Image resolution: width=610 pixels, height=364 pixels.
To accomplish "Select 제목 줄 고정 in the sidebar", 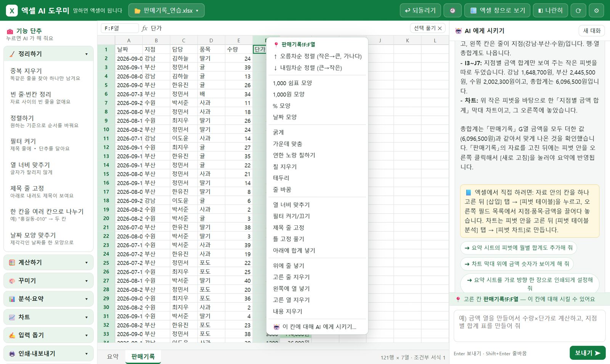I will (48, 192).
